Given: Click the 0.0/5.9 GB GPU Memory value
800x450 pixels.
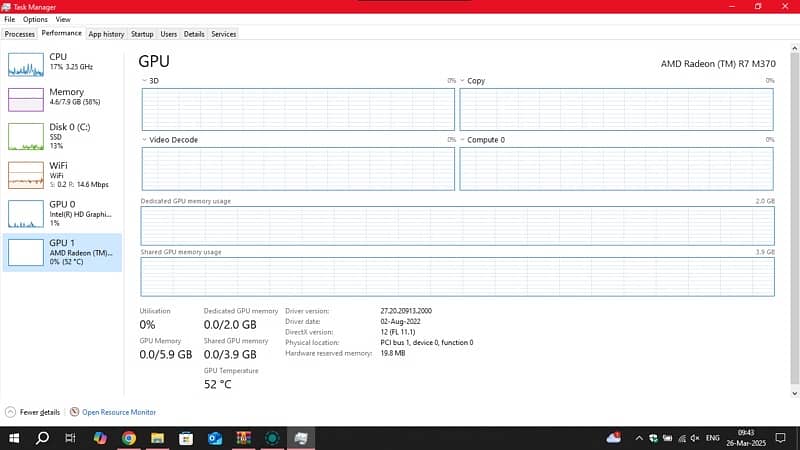Looking at the screenshot, I should coord(165,354).
